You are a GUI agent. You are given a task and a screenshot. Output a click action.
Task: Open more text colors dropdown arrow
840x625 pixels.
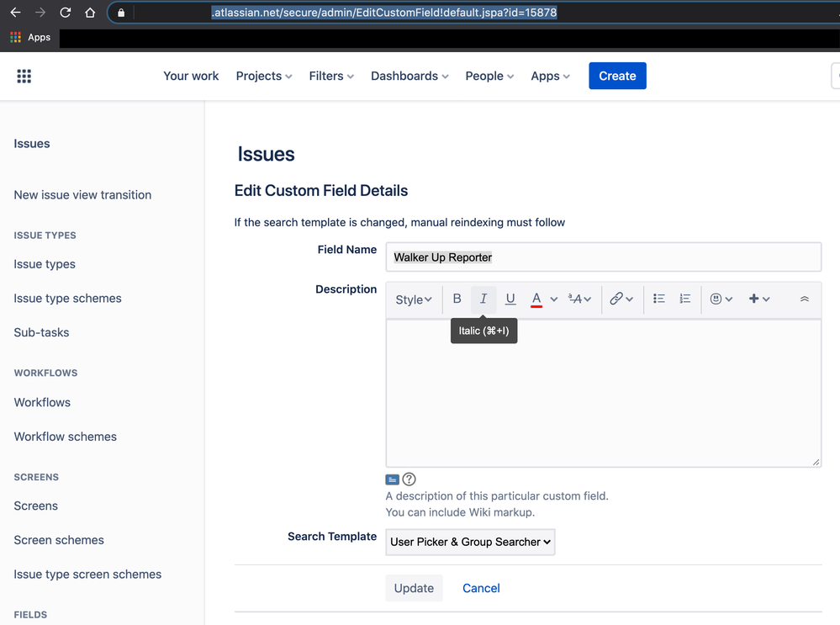point(554,299)
